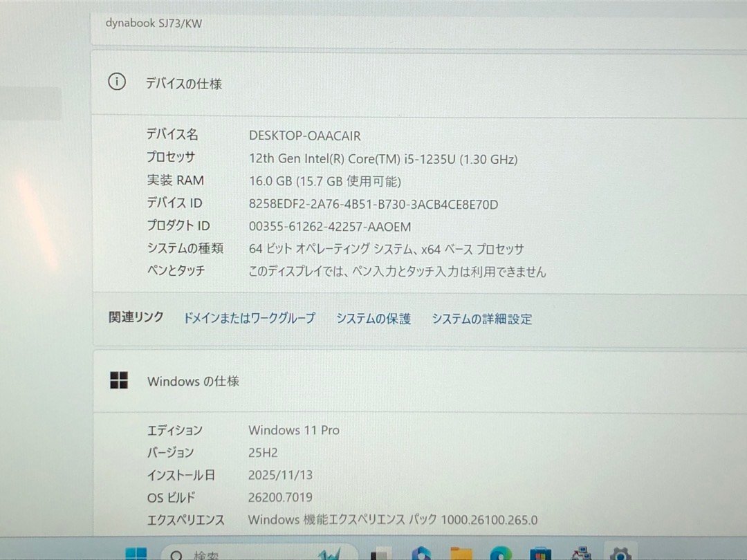Click the エディション label
Viewport: 747px width, 560px height.
pos(175,430)
